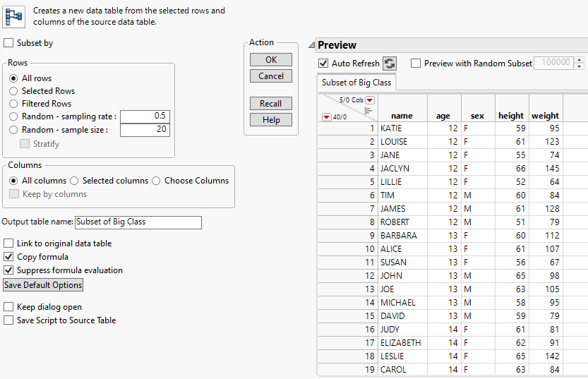Enable Link to original data table
Image resolution: width=588 pixels, height=379 pixels.
(8, 243)
